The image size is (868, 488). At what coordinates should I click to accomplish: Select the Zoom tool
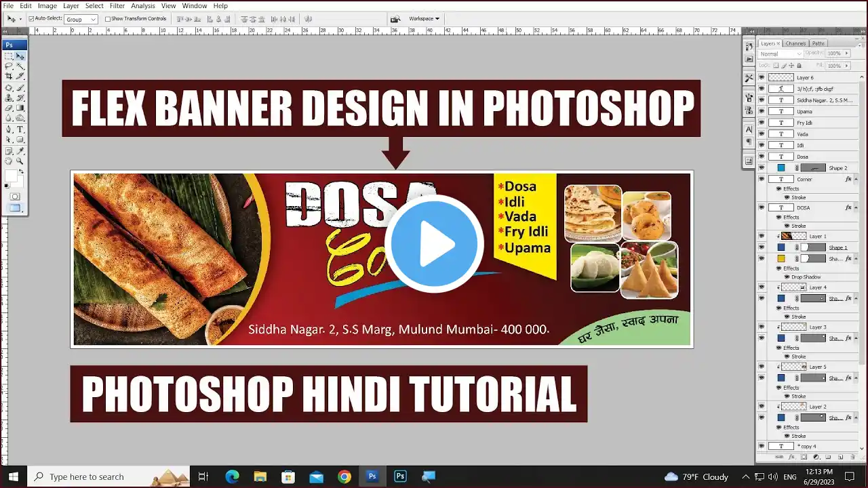pos(20,161)
